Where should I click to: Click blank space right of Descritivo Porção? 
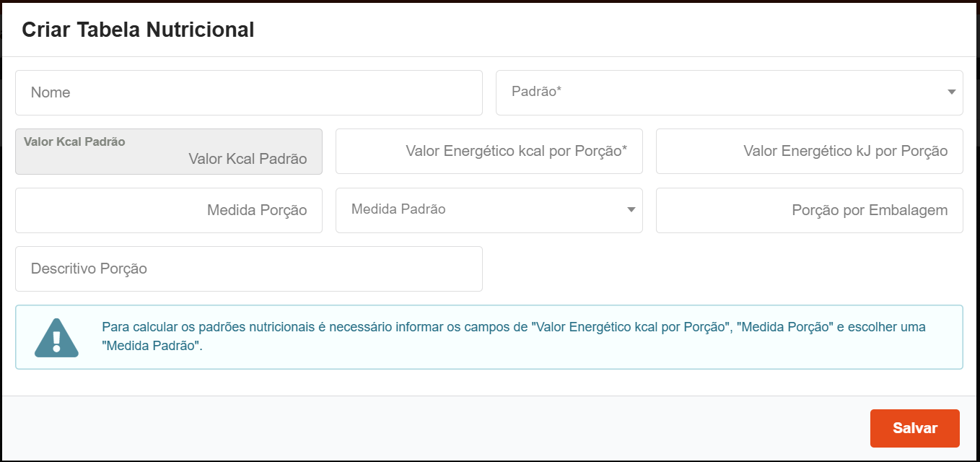pyautogui.click(x=722, y=269)
